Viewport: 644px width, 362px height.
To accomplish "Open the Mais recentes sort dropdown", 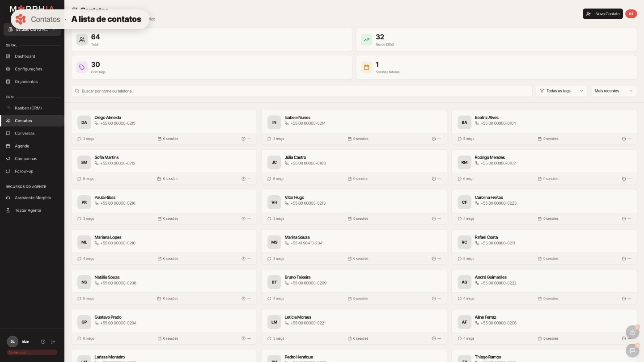I will click(614, 91).
